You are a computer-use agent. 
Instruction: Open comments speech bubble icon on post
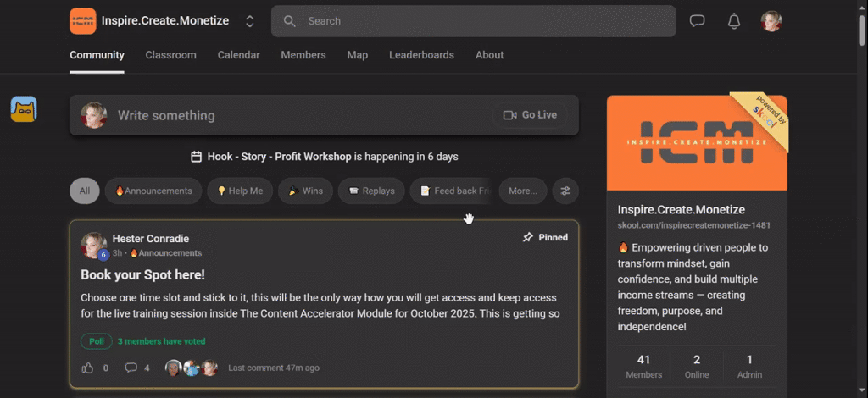coord(131,368)
